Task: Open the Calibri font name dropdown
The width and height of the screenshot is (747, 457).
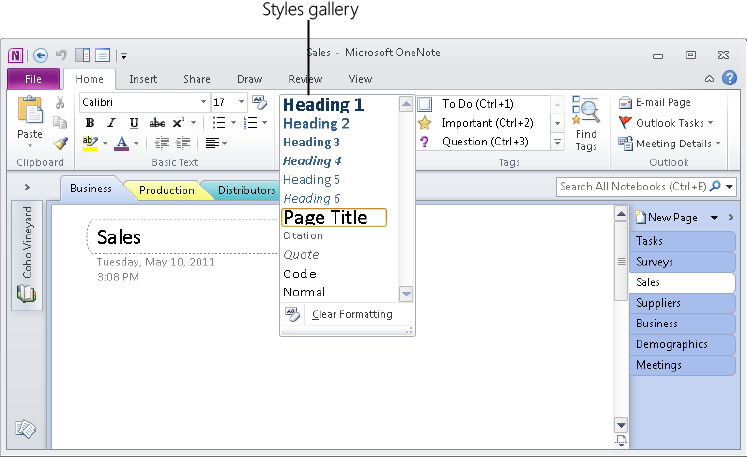Action: pos(203,102)
